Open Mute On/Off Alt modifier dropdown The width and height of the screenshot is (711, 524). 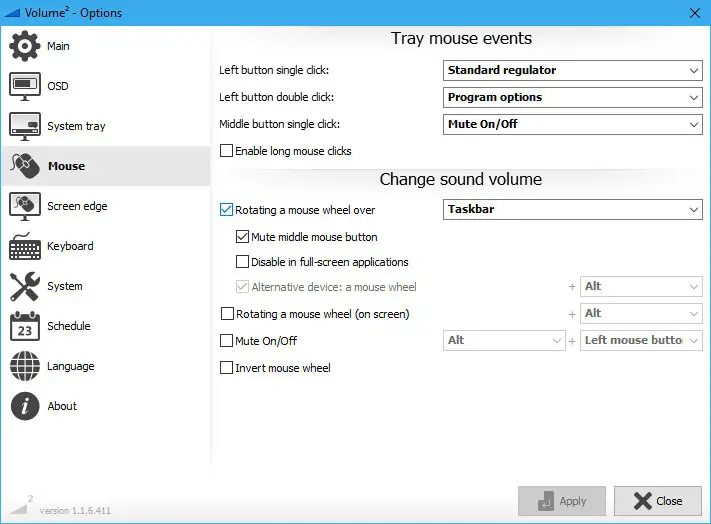pos(504,340)
